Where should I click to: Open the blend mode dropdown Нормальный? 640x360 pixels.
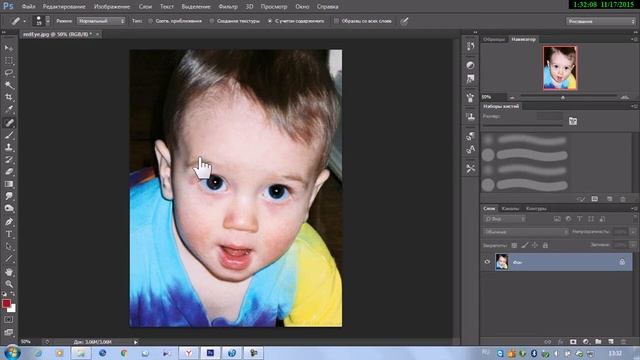point(100,21)
